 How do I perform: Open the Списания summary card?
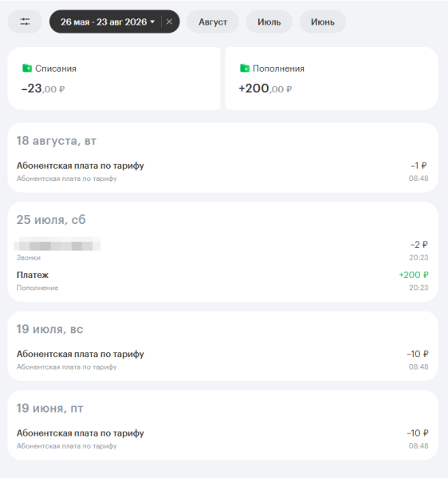point(114,78)
